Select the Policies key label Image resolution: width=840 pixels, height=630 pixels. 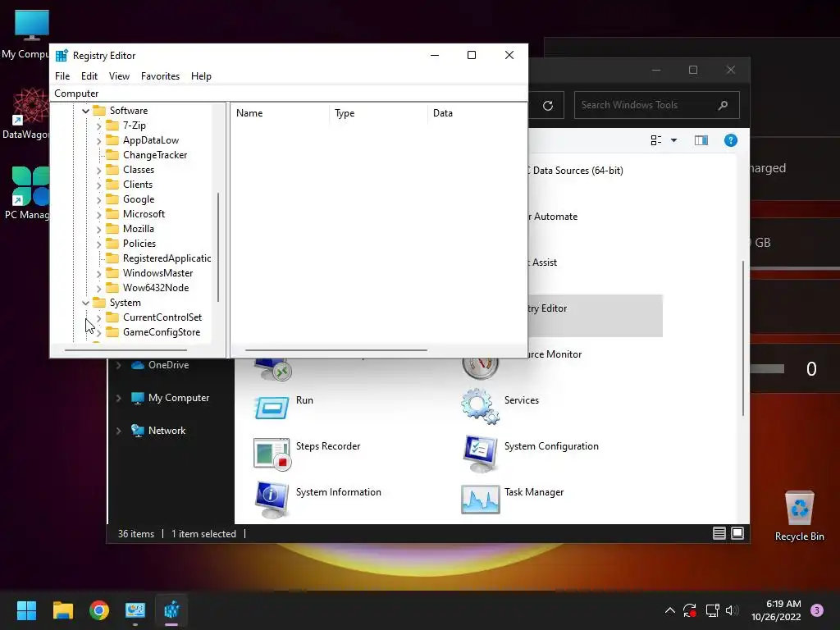(139, 243)
